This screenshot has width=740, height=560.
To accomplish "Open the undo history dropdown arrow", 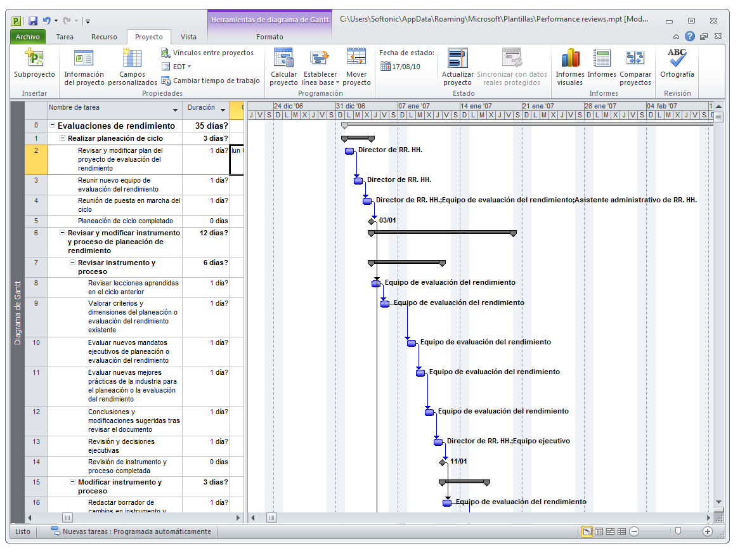I will click(56, 21).
